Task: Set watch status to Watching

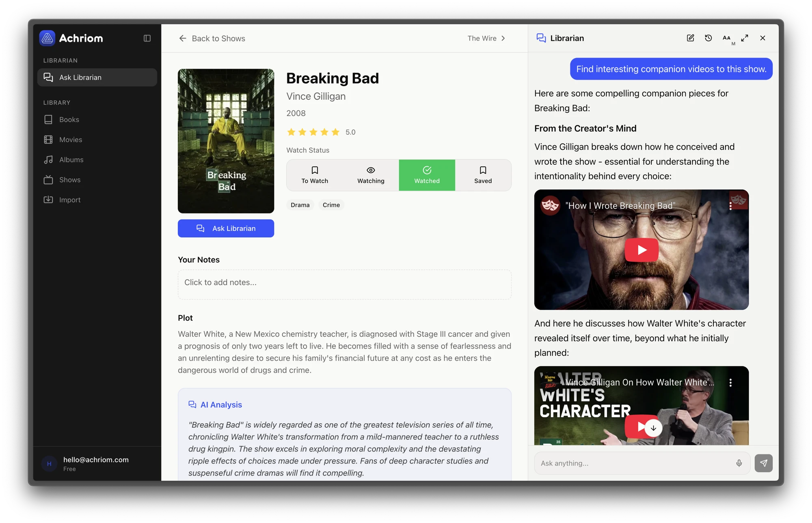Action: pyautogui.click(x=371, y=175)
